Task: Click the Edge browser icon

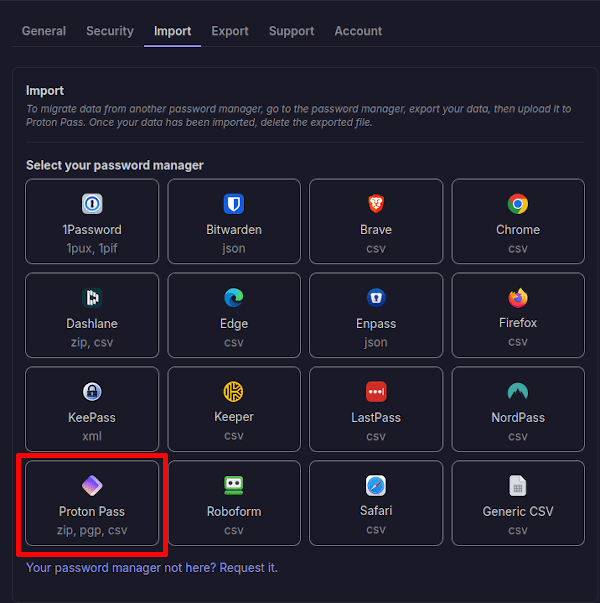Action: tap(234, 298)
